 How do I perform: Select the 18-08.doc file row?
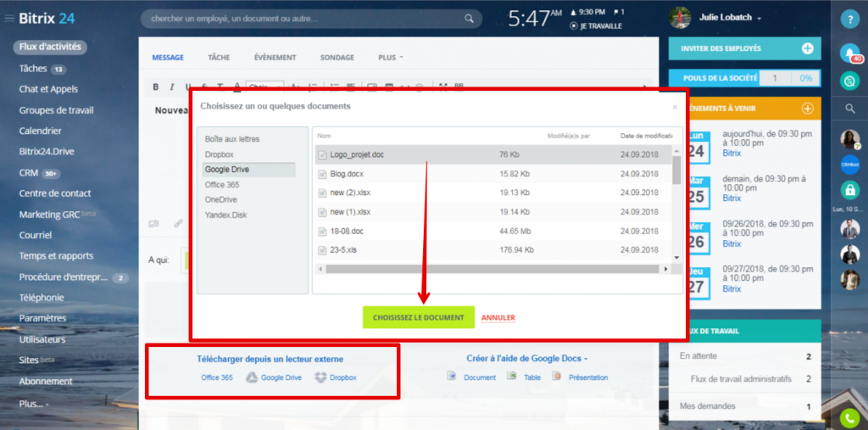[x=492, y=231]
